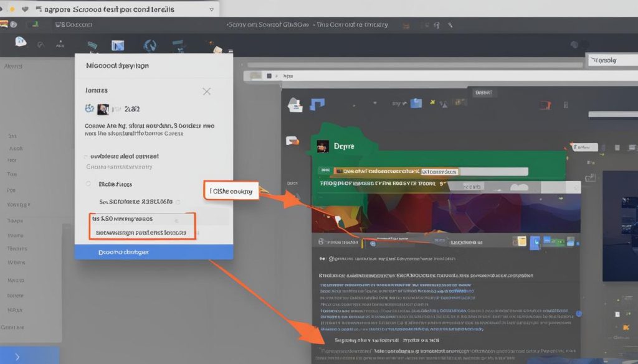
Task: Click the avatar thumbnail next to Dojnre
Action: tap(322, 146)
